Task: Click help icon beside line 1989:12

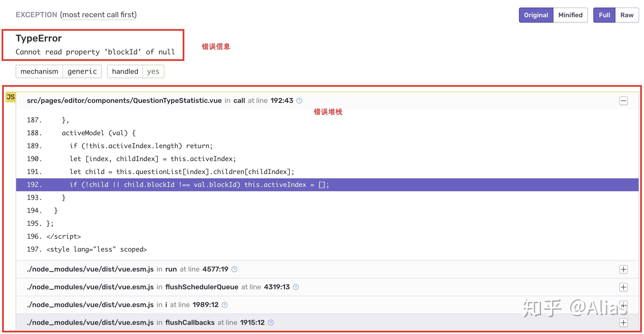Action: click(224, 305)
